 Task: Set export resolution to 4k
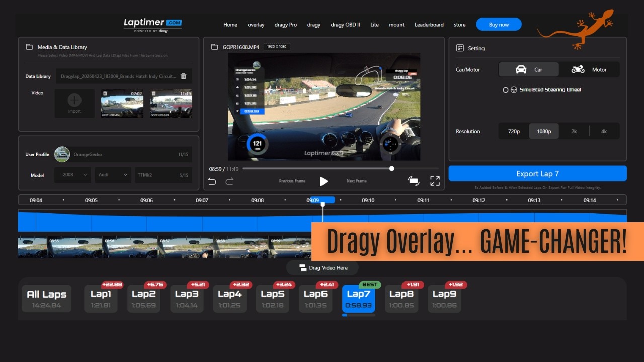click(604, 131)
